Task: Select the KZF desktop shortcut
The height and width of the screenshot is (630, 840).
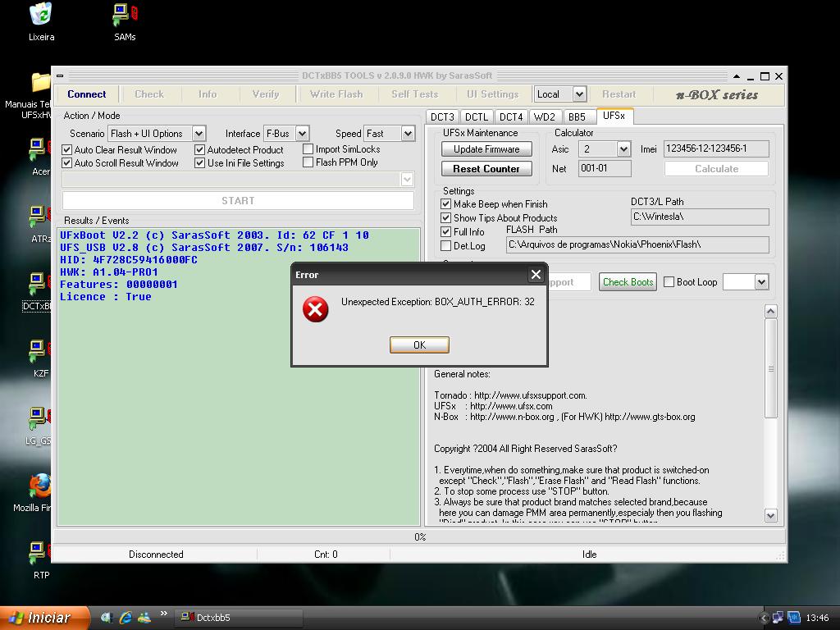Action: (x=39, y=352)
